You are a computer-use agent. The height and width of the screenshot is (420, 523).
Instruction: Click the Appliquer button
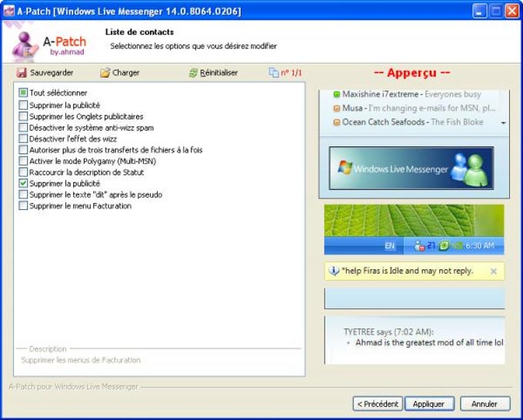click(x=429, y=404)
